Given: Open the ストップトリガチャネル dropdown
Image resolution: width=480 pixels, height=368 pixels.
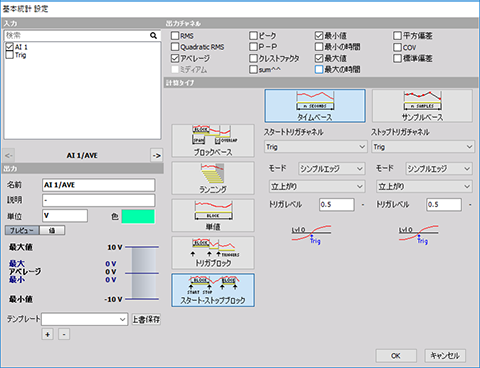Looking at the screenshot, I should pos(423,147).
